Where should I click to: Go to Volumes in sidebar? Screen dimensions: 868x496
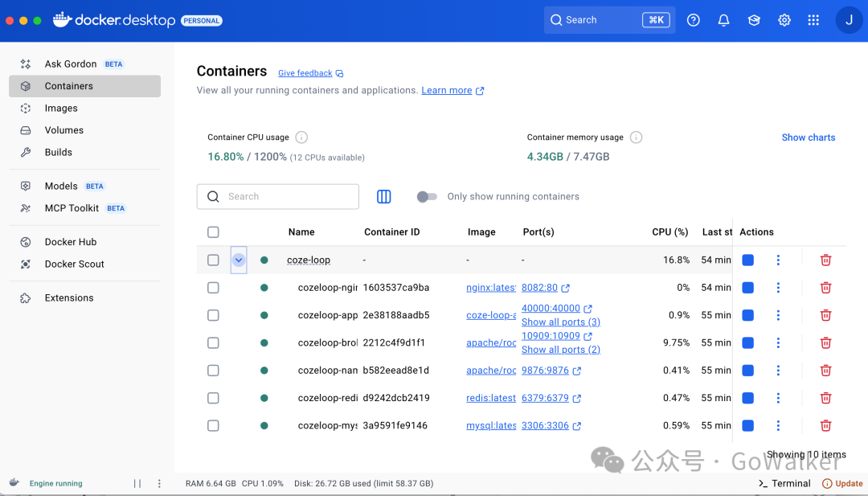84,131
